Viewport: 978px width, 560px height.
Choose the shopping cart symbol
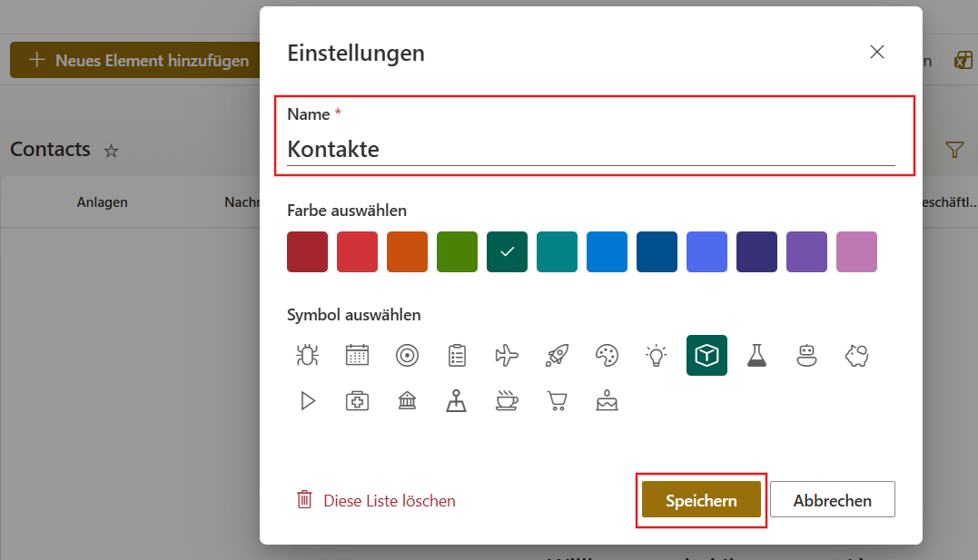click(x=557, y=400)
